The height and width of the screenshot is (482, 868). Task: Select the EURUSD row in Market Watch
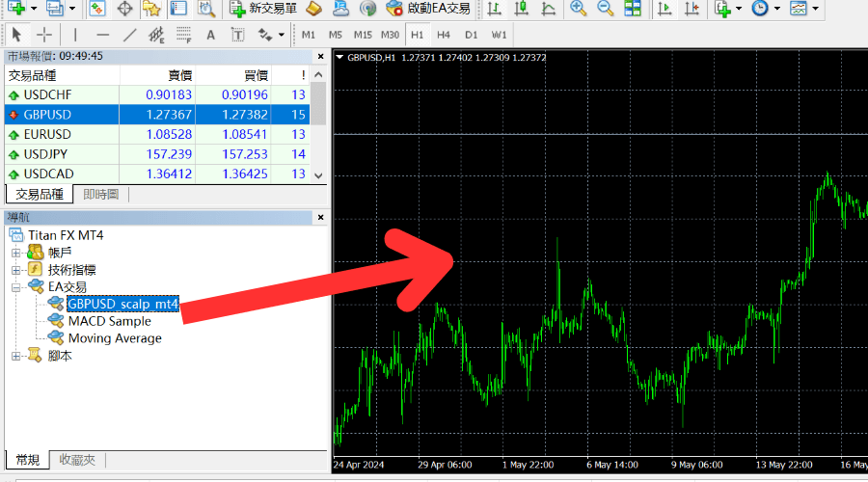(x=47, y=134)
